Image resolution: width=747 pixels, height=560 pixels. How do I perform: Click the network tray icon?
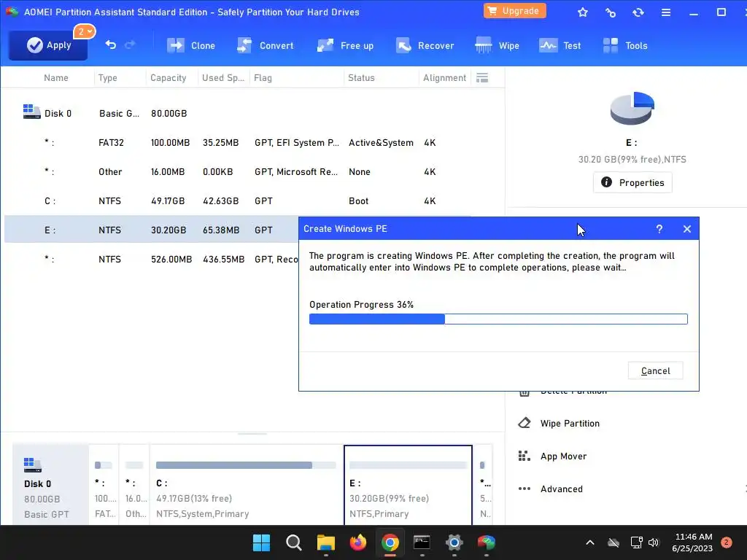(x=636, y=542)
